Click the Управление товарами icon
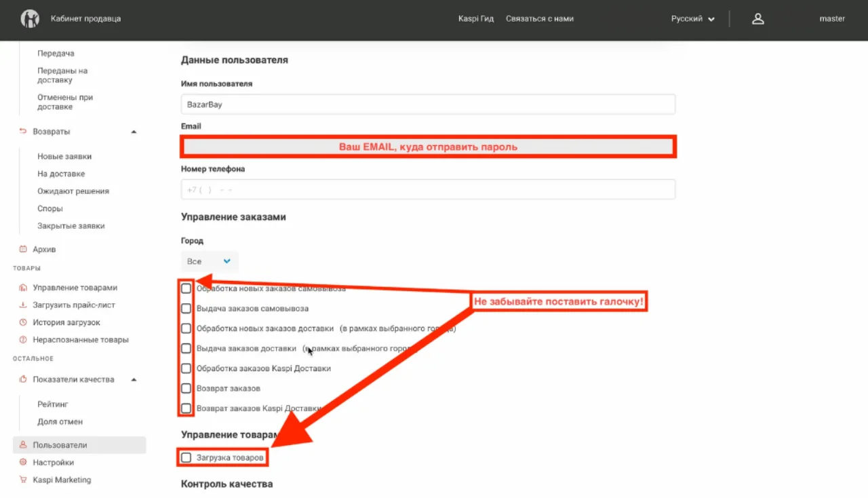This screenshot has height=498, width=868. tap(23, 288)
